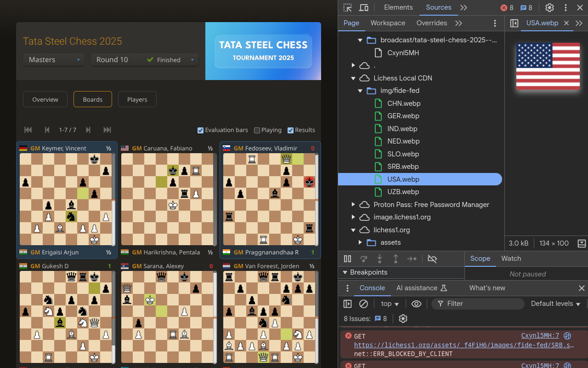Collapse the img/fide-fed folder
The width and height of the screenshot is (588, 368).
361,91
